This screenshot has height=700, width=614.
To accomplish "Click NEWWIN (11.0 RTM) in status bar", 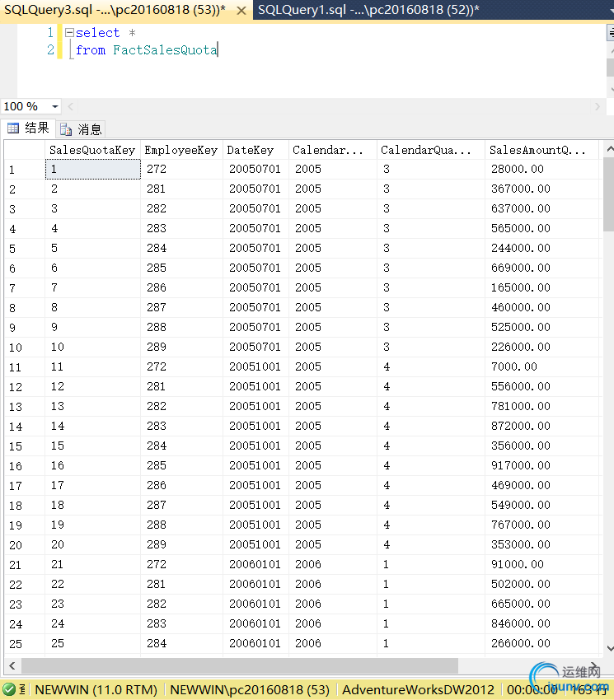I will pos(96,690).
